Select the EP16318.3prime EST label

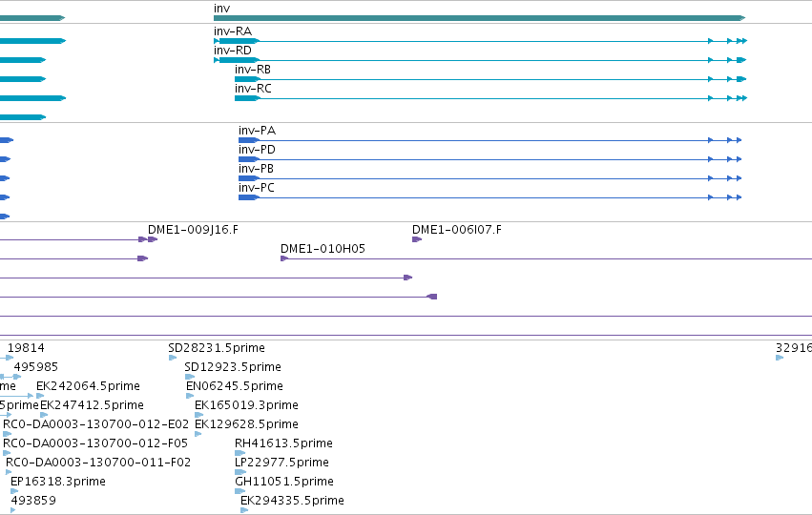(x=58, y=482)
